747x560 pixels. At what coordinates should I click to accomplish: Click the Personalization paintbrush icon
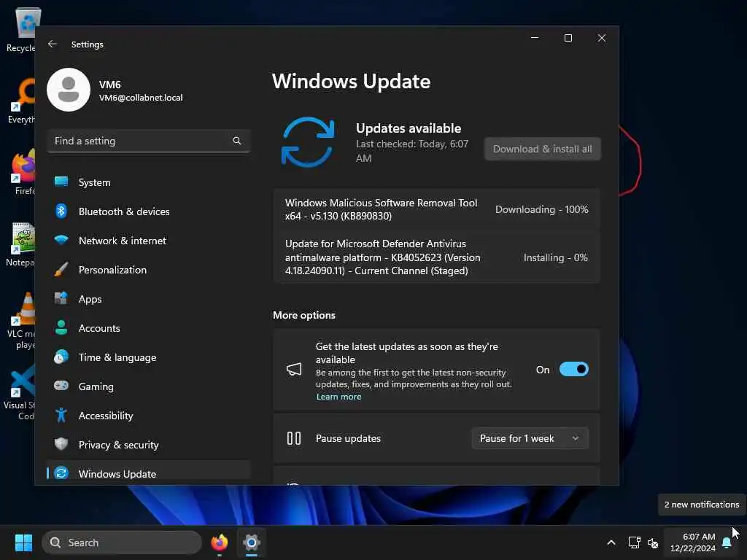tap(61, 270)
